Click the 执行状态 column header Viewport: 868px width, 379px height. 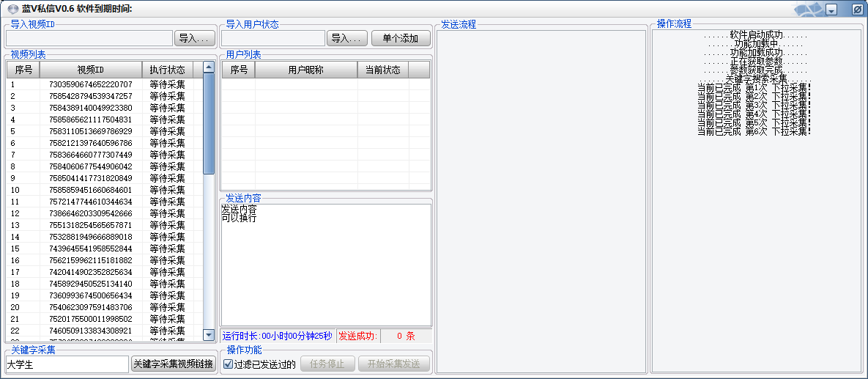click(x=168, y=70)
